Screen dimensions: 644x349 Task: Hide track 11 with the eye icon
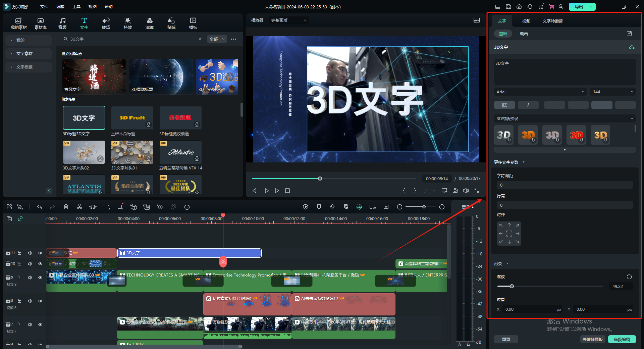[x=40, y=253]
